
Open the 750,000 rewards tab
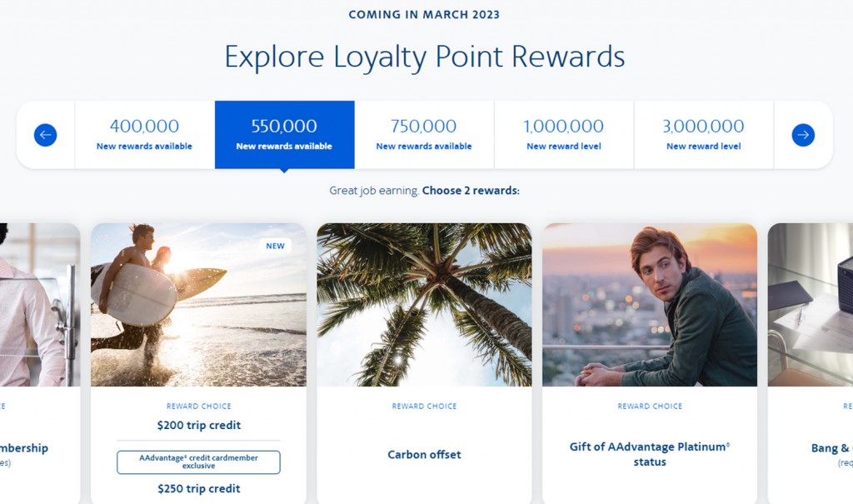point(424,135)
